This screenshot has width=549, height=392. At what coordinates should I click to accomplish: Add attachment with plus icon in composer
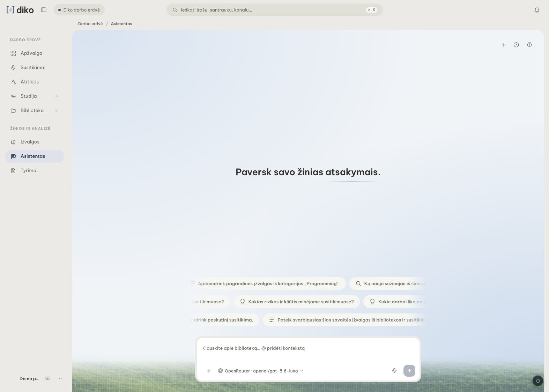tap(209, 371)
